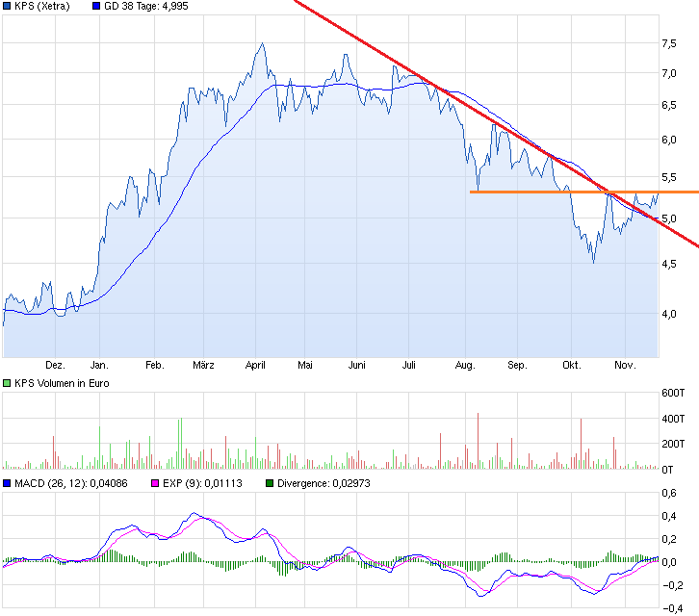Click the 7,5 price axis label
Screen dimensions: 699x616
[668, 43]
